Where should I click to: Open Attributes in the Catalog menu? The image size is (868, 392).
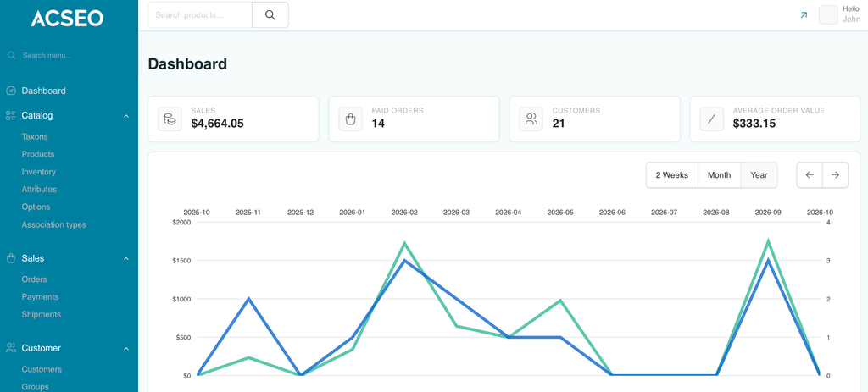tap(39, 189)
